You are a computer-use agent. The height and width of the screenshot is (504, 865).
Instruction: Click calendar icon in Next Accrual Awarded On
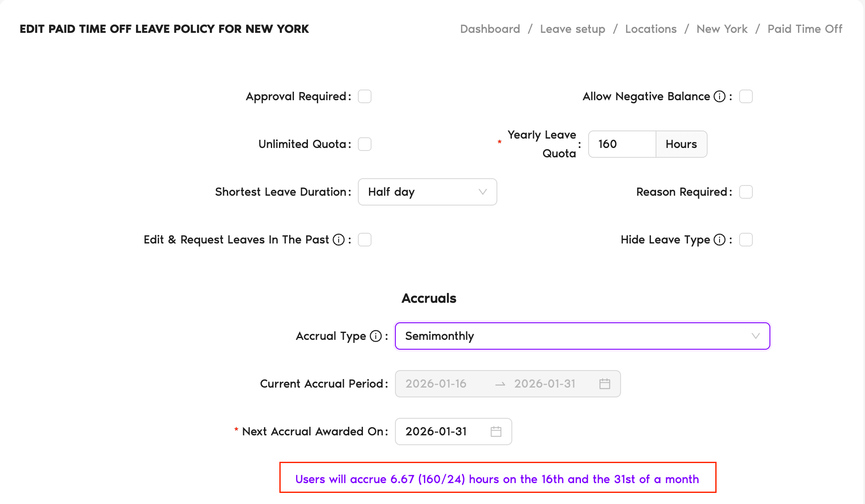[496, 432]
